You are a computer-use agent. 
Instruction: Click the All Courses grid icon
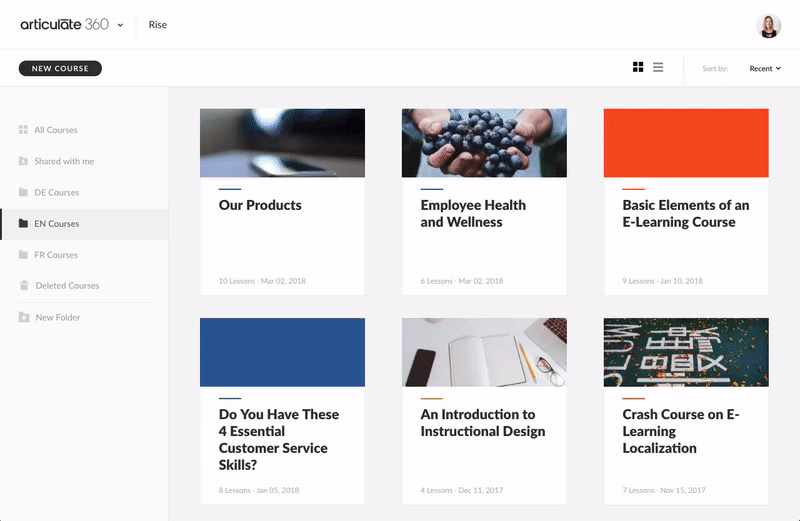click(x=23, y=130)
